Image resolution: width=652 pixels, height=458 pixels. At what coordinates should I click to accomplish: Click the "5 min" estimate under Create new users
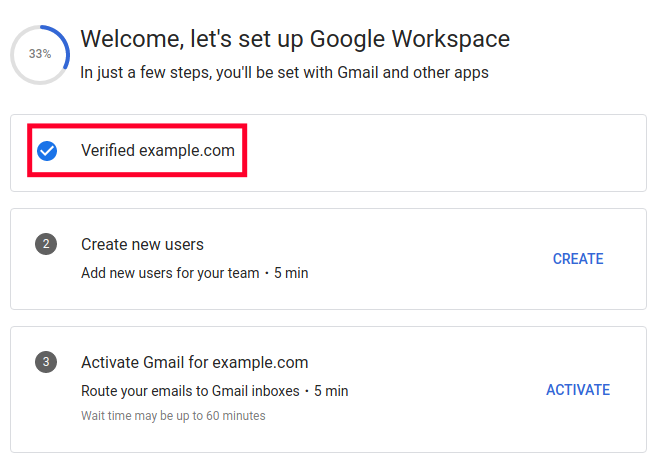point(291,272)
